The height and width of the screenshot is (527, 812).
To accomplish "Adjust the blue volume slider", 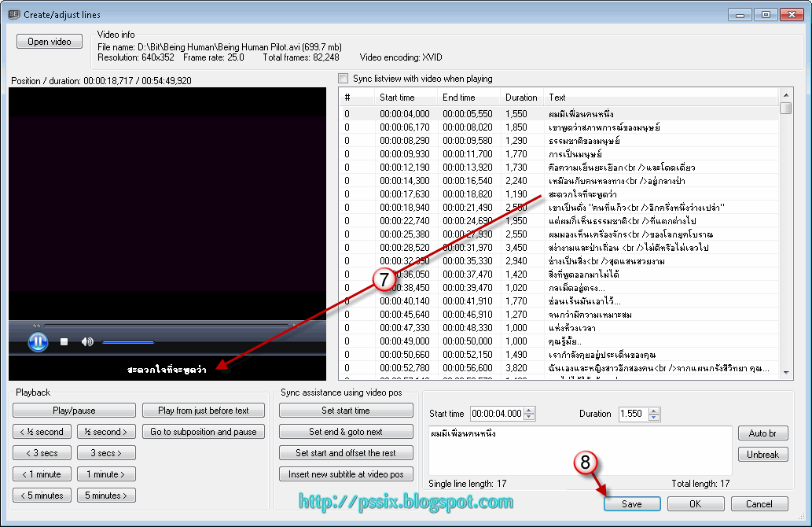I will point(128,342).
